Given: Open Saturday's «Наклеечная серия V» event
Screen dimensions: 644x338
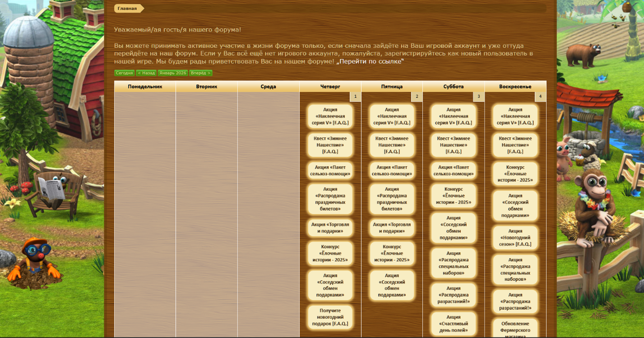Looking at the screenshot, I should tap(454, 116).
